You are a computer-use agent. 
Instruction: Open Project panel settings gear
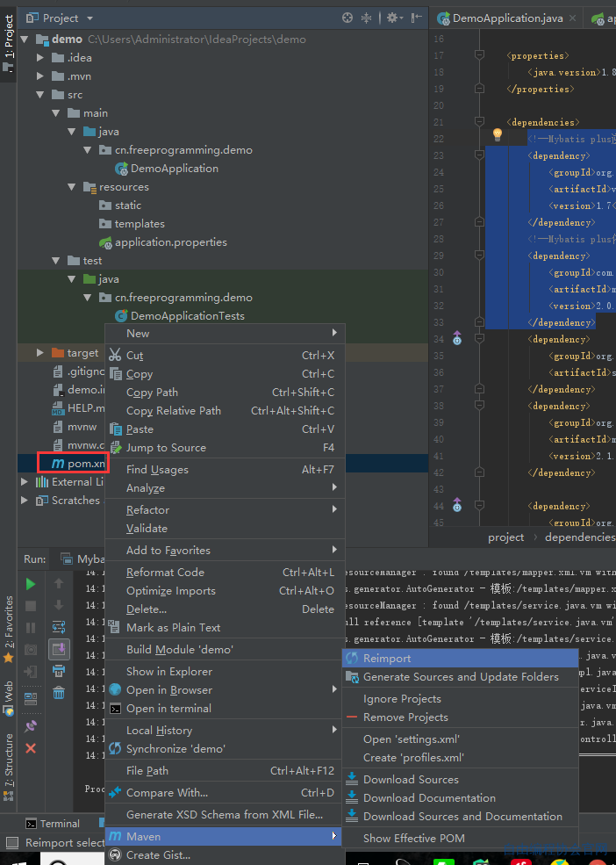(394, 18)
